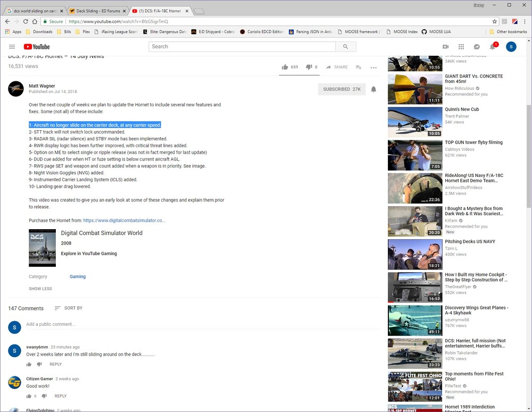
Task: Open the YouTube sidebar hamburger menu
Action: click(12, 47)
